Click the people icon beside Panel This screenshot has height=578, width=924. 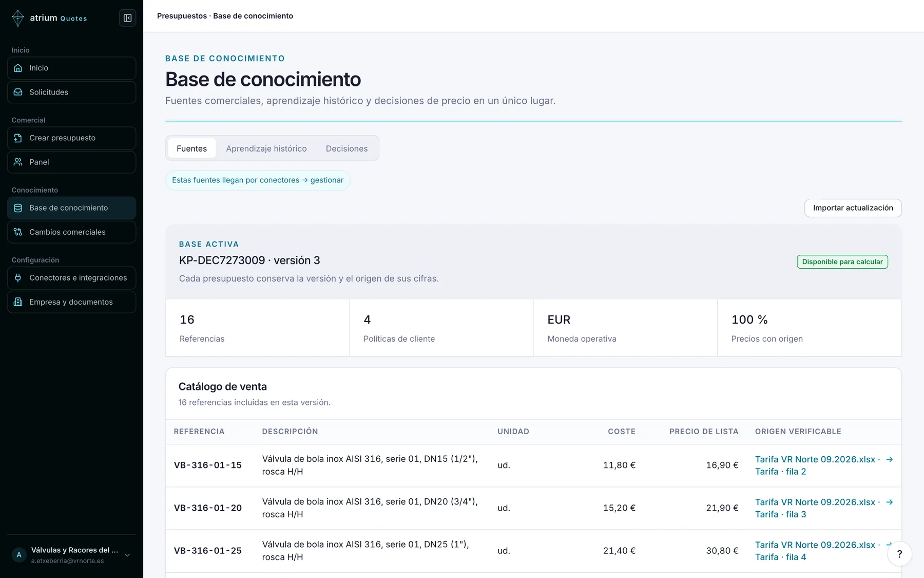[x=18, y=162]
